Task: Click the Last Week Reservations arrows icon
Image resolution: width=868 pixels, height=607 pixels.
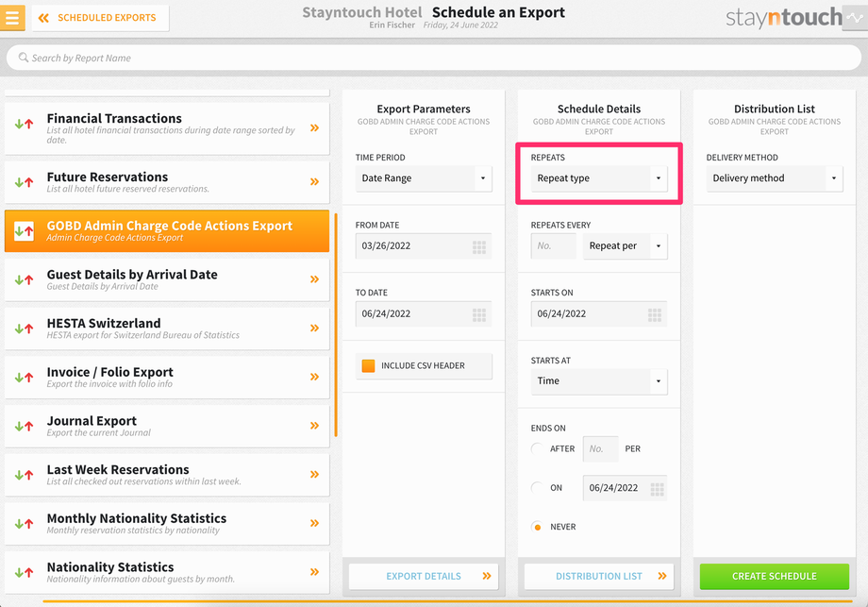Action: coord(24,475)
